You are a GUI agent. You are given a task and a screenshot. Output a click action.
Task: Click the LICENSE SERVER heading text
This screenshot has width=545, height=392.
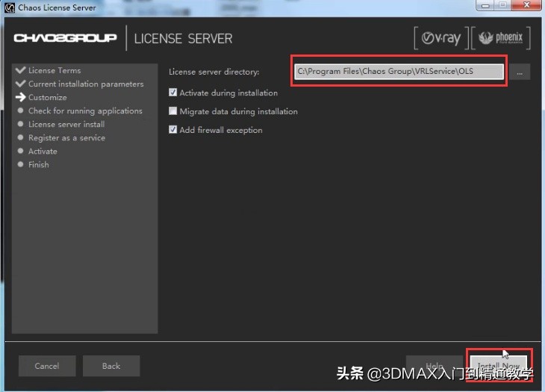[183, 39]
